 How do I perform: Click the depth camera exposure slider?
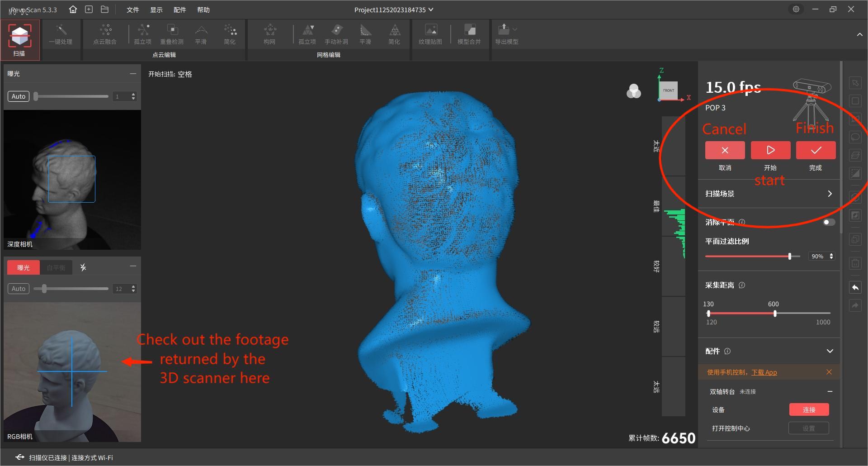pyautogui.click(x=71, y=96)
